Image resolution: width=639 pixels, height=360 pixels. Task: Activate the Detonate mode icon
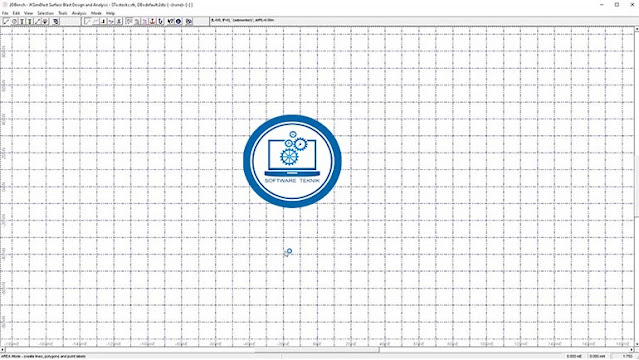(x=45, y=21)
